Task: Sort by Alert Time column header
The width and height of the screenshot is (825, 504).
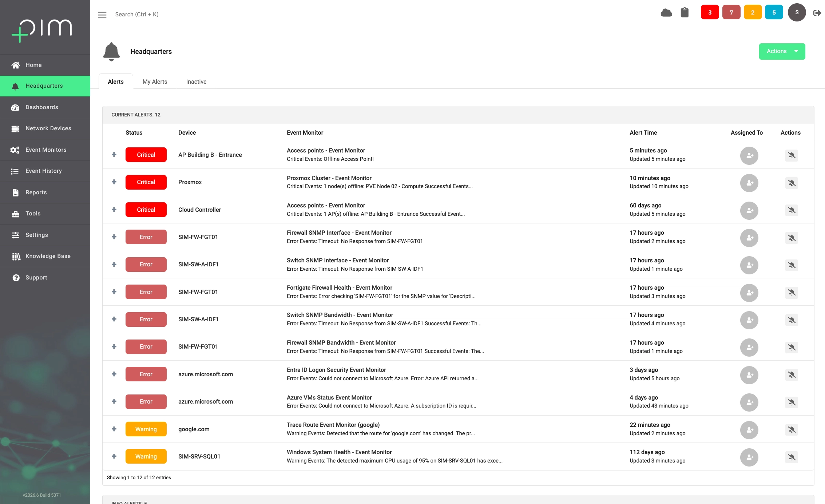Action: [643, 132]
